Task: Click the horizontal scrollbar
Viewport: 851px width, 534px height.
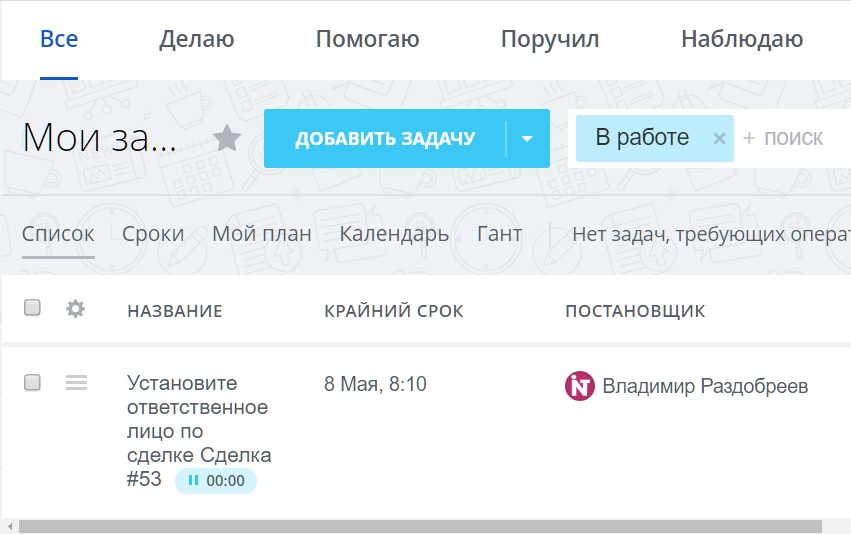Action: coord(420,526)
